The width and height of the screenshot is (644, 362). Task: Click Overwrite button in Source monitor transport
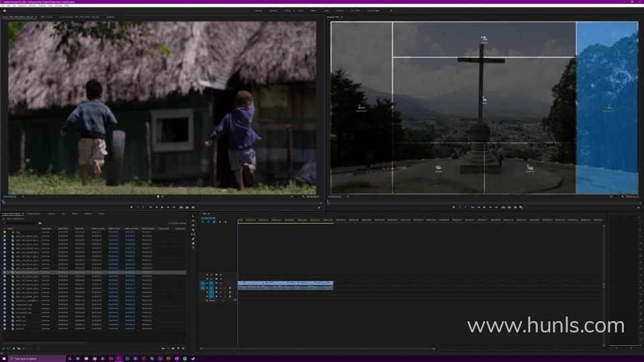tap(187, 207)
